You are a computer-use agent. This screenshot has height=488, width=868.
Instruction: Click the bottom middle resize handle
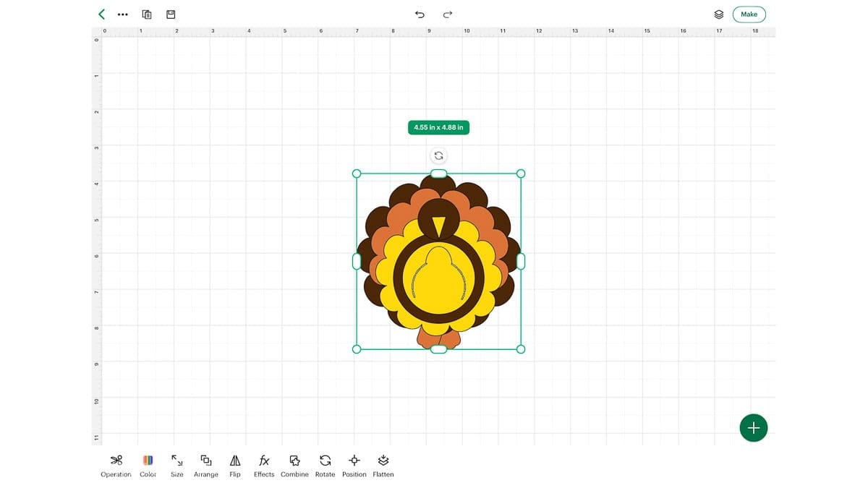tap(438, 349)
